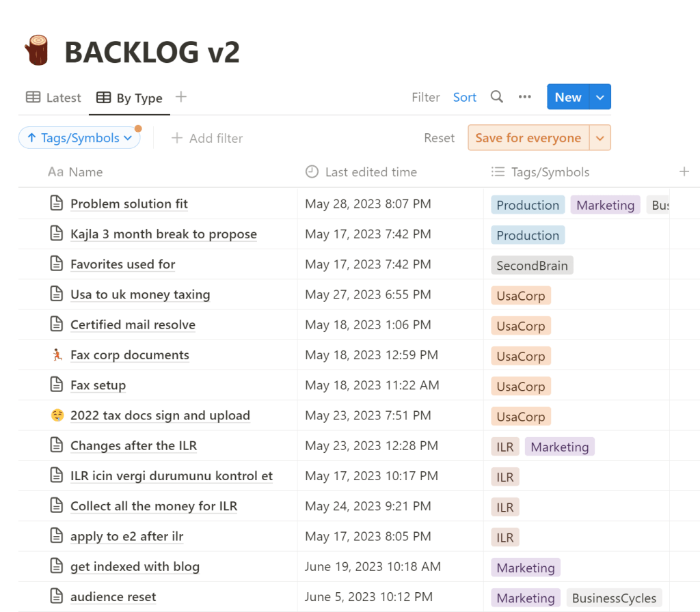Open get indexed with blog page
The width and height of the screenshot is (700, 612).
pos(135,566)
